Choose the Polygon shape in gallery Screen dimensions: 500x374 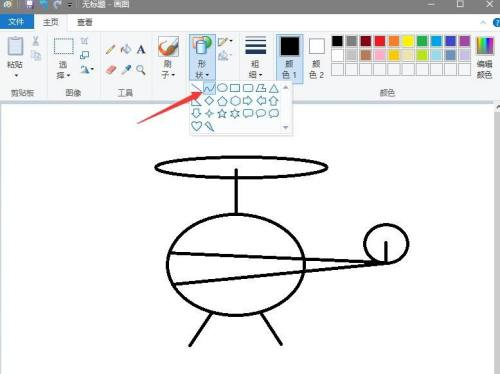coord(261,88)
